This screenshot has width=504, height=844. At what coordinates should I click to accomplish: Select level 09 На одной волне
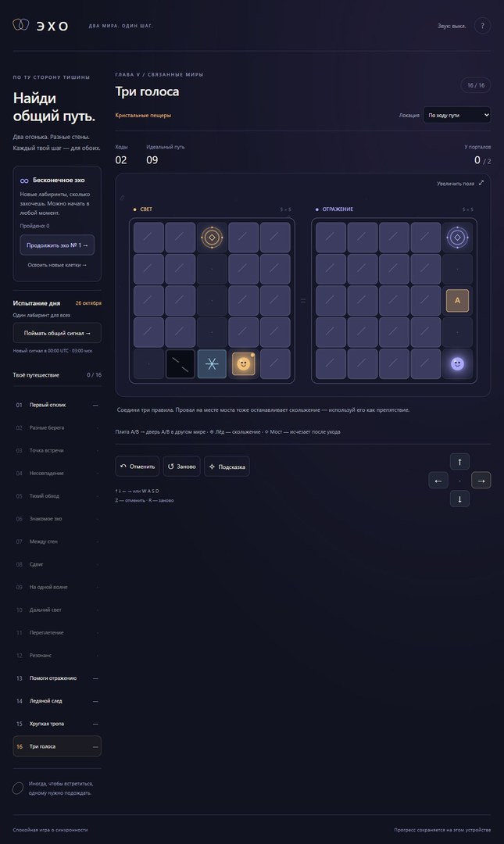coord(57,587)
